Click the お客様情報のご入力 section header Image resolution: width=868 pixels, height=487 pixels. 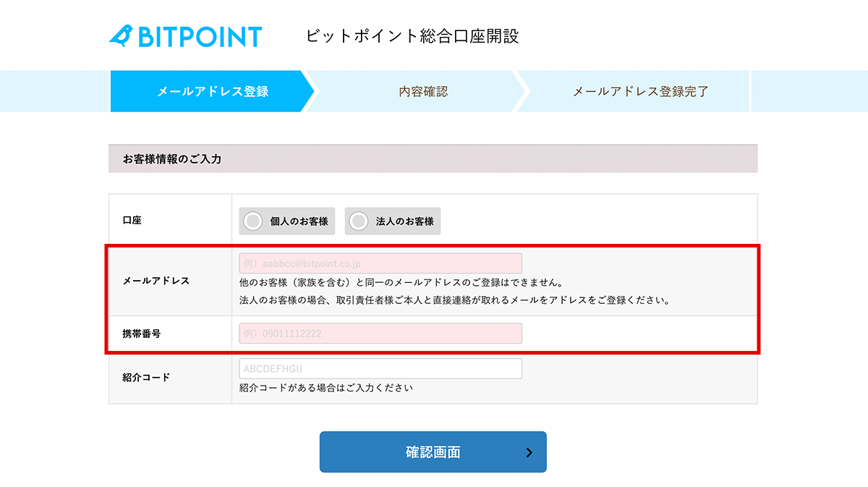(x=172, y=158)
